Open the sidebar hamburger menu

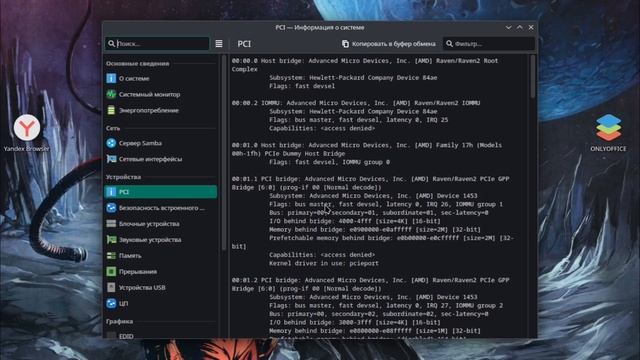pos(219,44)
